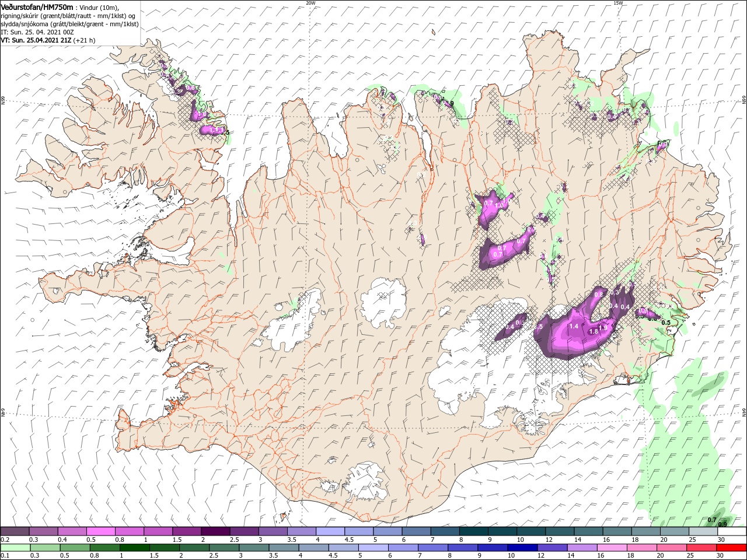747x560 pixels.
Task: Select the top-row legend swatch starting at 4
Action: click(x=330, y=531)
